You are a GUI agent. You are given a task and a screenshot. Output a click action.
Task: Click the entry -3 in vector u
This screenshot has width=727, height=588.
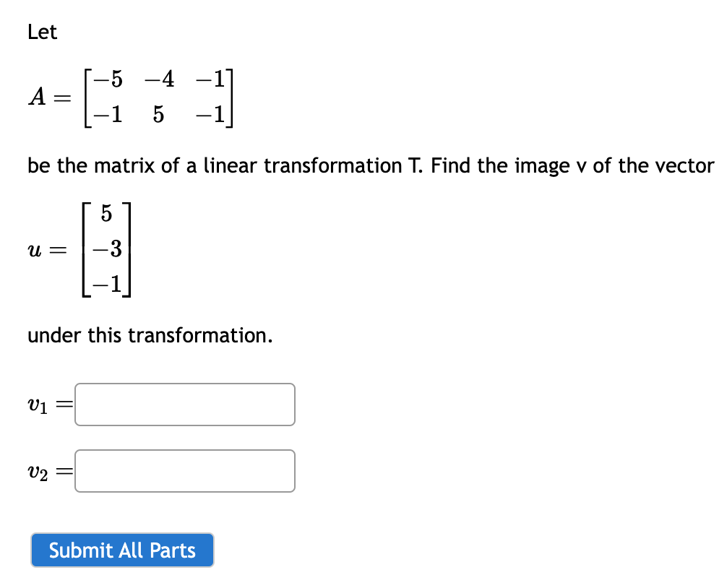click(x=107, y=249)
